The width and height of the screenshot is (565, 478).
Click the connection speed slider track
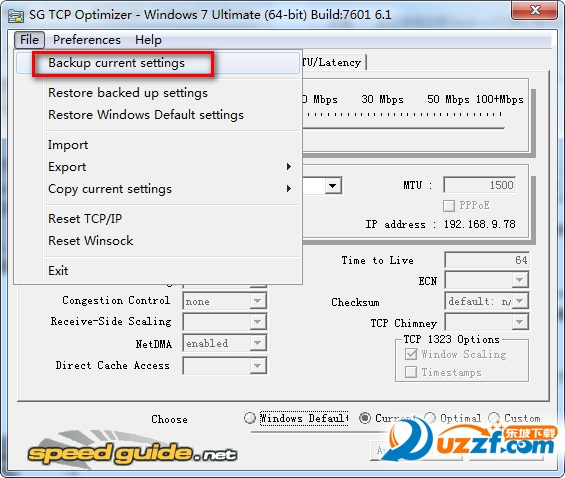404,128
